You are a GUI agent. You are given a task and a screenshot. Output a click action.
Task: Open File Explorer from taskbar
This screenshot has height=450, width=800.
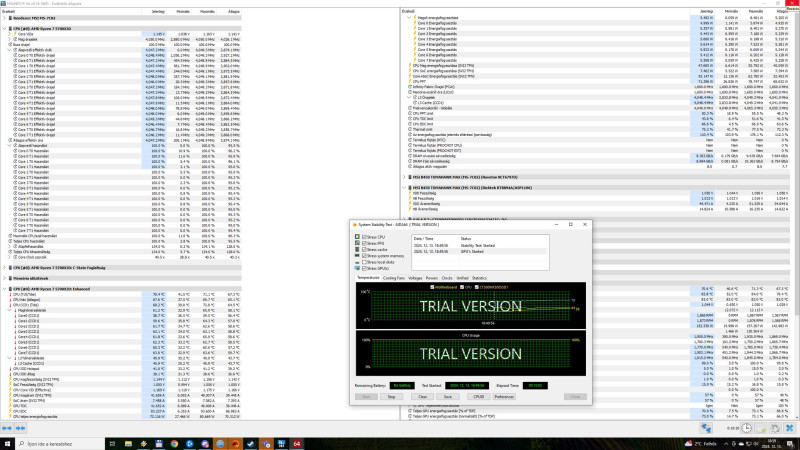tap(128, 444)
